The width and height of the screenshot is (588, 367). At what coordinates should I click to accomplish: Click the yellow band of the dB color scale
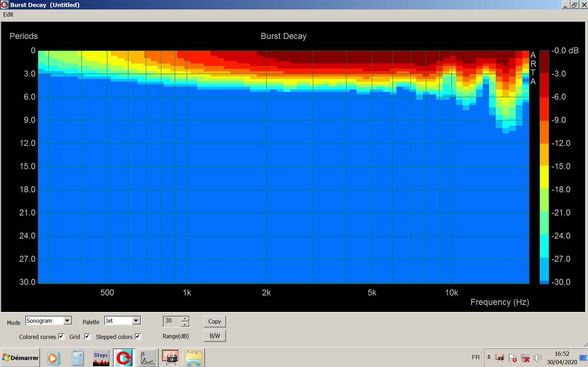coord(544,177)
